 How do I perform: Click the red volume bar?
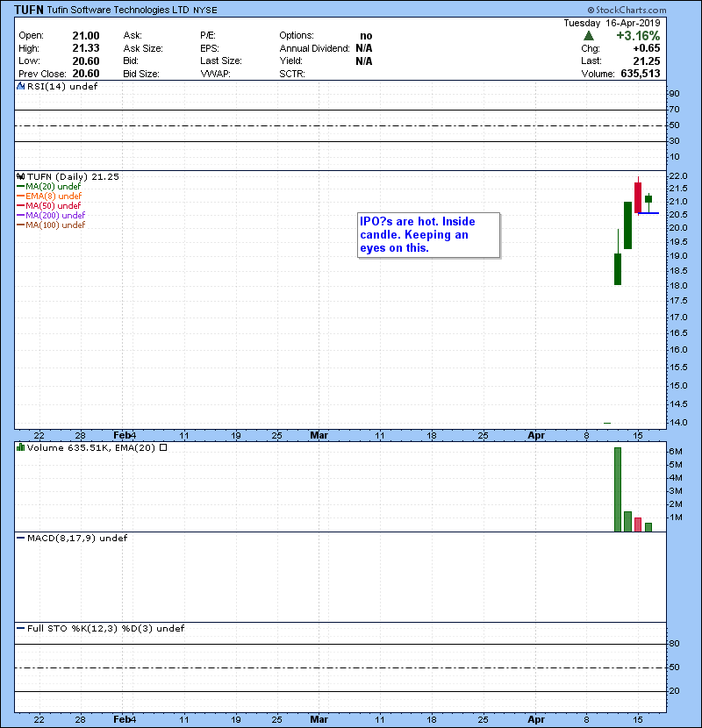638,525
